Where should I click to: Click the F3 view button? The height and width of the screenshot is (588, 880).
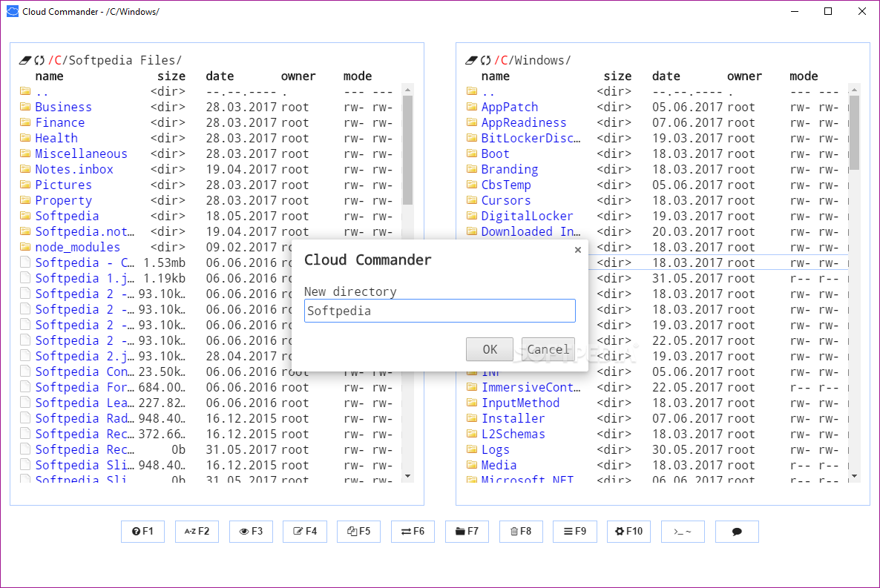click(x=251, y=532)
